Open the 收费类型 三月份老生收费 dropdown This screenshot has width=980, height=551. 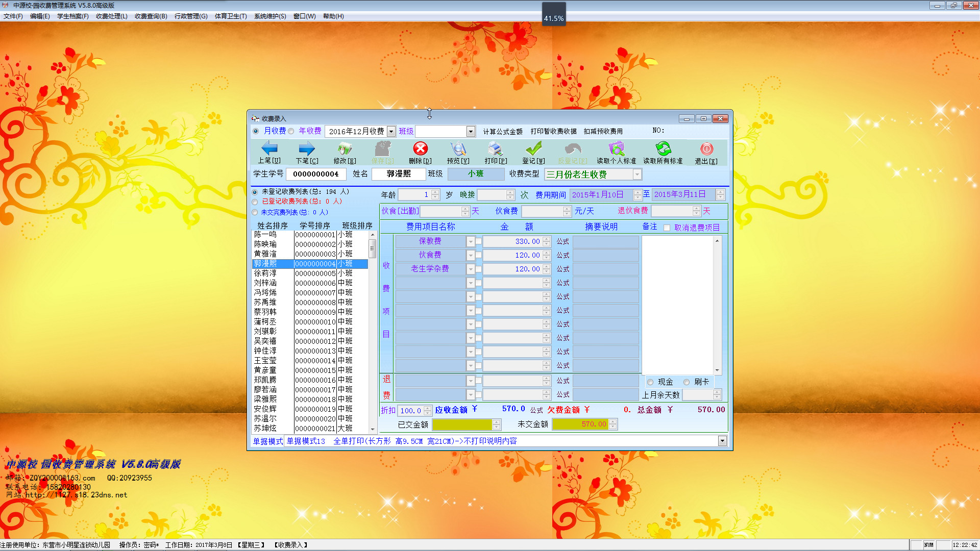[x=637, y=174]
